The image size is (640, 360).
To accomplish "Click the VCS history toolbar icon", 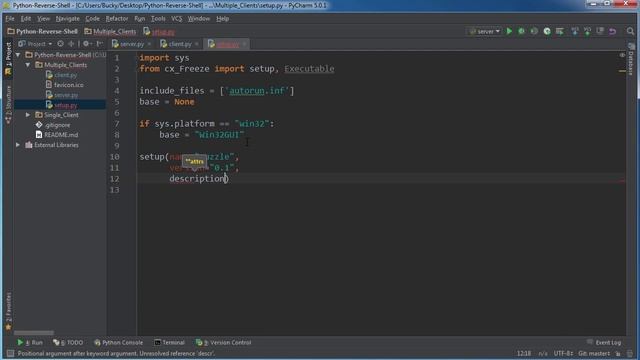I will click(x=600, y=31).
